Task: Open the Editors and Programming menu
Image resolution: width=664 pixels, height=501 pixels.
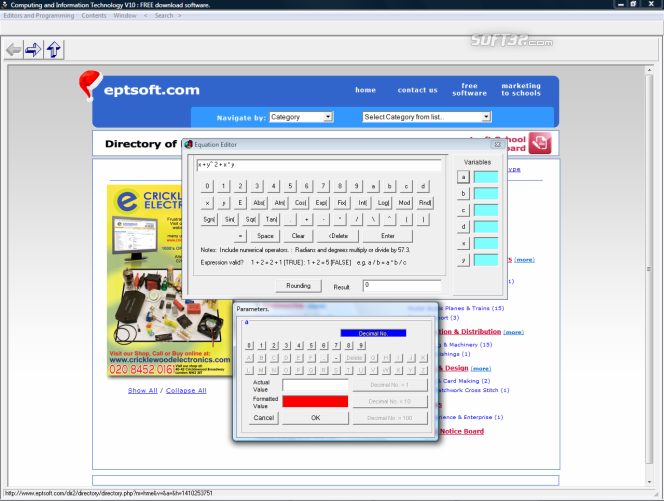Action: 39,16
